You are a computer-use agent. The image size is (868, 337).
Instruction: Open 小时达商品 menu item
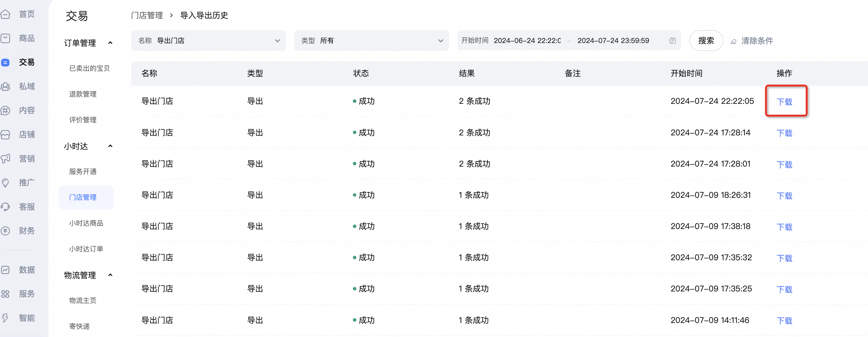86,223
